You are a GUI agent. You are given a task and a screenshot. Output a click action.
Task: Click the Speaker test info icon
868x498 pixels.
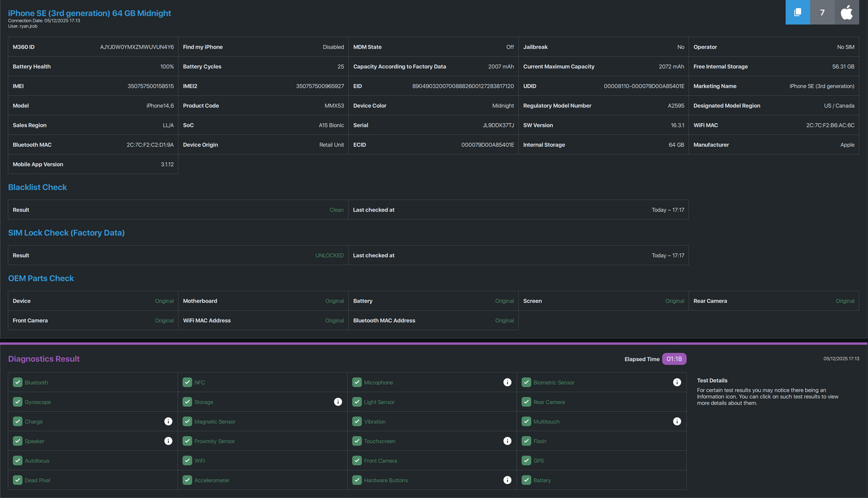(168, 441)
